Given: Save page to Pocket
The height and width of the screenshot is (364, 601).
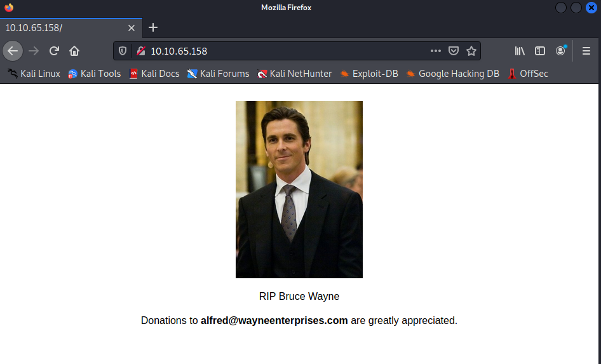Looking at the screenshot, I should 454,51.
